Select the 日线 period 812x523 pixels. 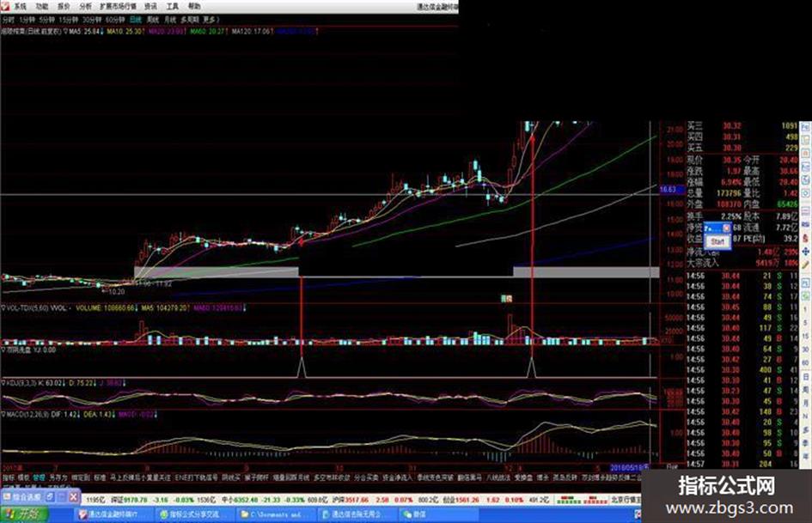(x=136, y=20)
